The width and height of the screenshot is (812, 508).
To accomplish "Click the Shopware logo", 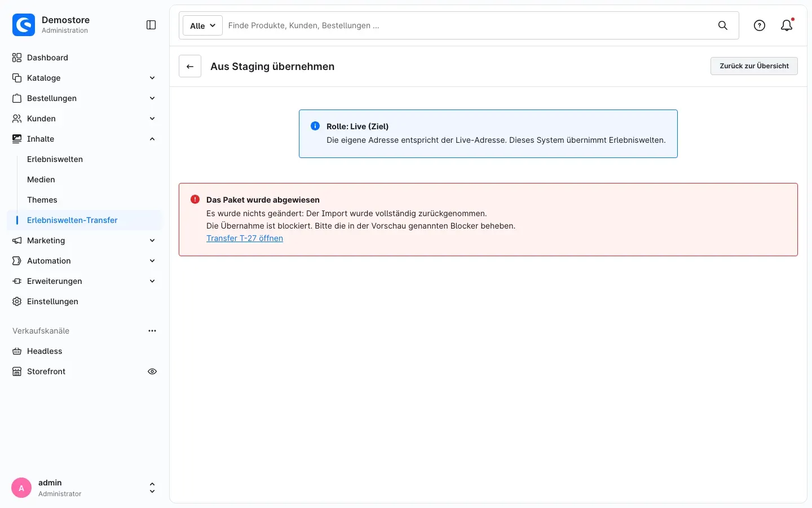I will (x=24, y=25).
